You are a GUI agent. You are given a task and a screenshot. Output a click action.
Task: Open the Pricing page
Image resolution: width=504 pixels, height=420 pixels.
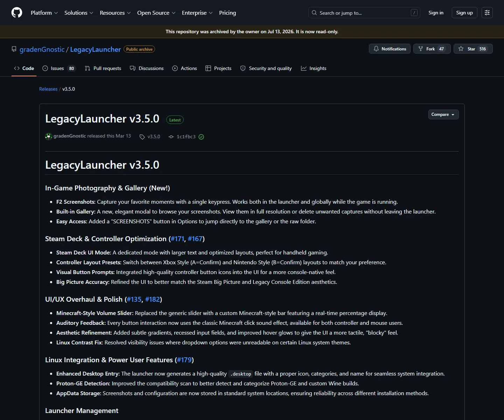pyautogui.click(x=227, y=13)
